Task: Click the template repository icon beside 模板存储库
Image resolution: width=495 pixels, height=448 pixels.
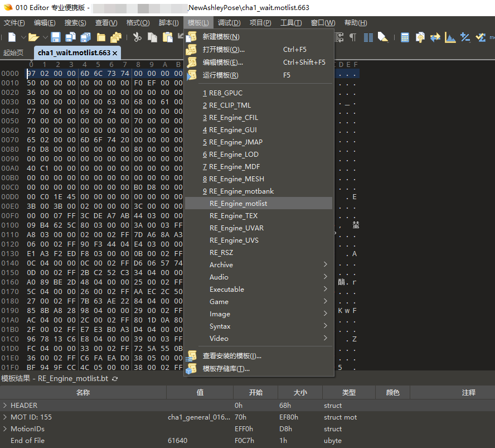Action: click(x=191, y=369)
